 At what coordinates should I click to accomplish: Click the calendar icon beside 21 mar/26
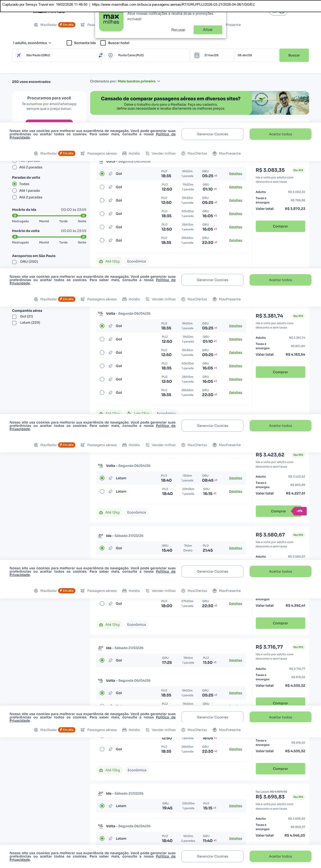point(197,55)
